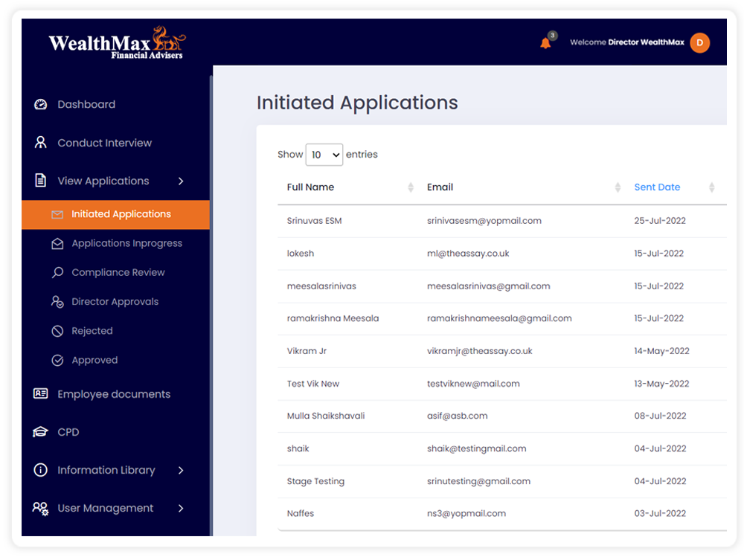Select the Stage Testing name cell
The width and height of the screenshot is (744, 560).
(315, 482)
